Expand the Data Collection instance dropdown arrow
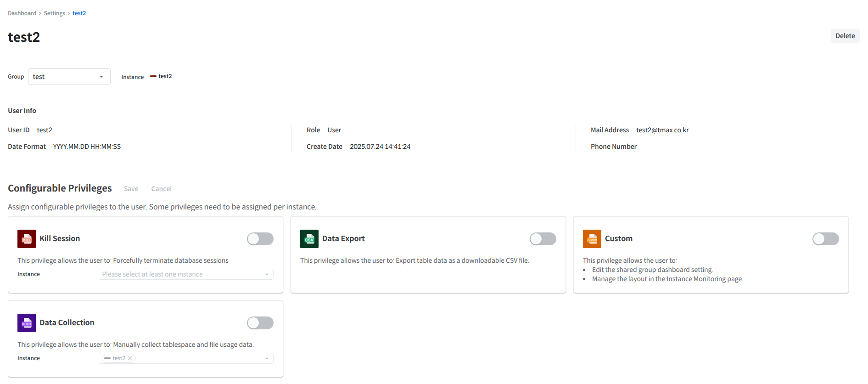 pos(266,358)
